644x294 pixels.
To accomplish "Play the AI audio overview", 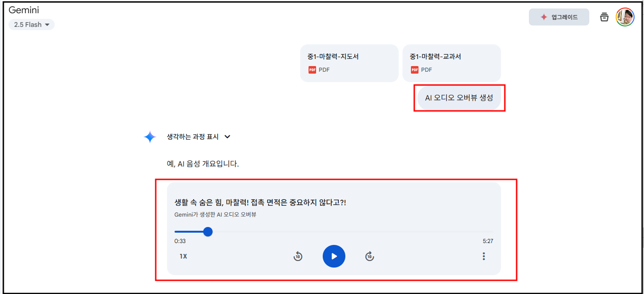I will (x=334, y=256).
